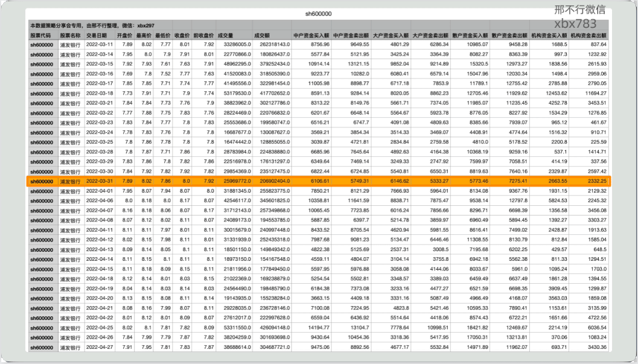Select the 机构资金买入额 column header

549,36
